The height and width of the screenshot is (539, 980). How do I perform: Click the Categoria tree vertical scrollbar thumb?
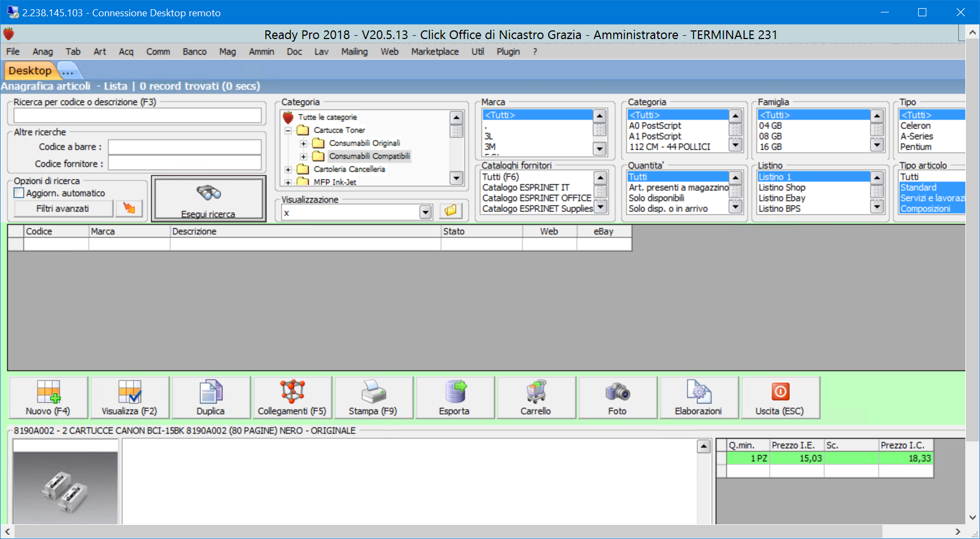pyautogui.click(x=456, y=131)
